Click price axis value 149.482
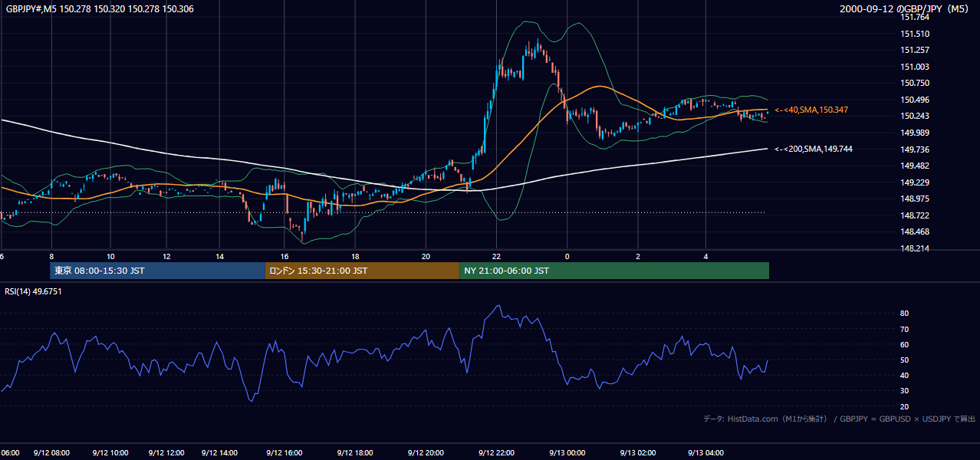The height and width of the screenshot is (460, 980). [x=916, y=166]
